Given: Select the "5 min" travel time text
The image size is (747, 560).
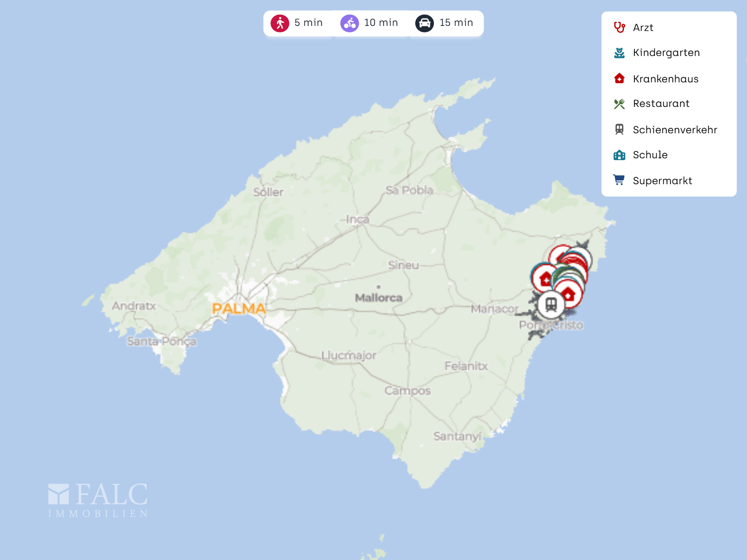Looking at the screenshot, I should click(x=308, y=23).
